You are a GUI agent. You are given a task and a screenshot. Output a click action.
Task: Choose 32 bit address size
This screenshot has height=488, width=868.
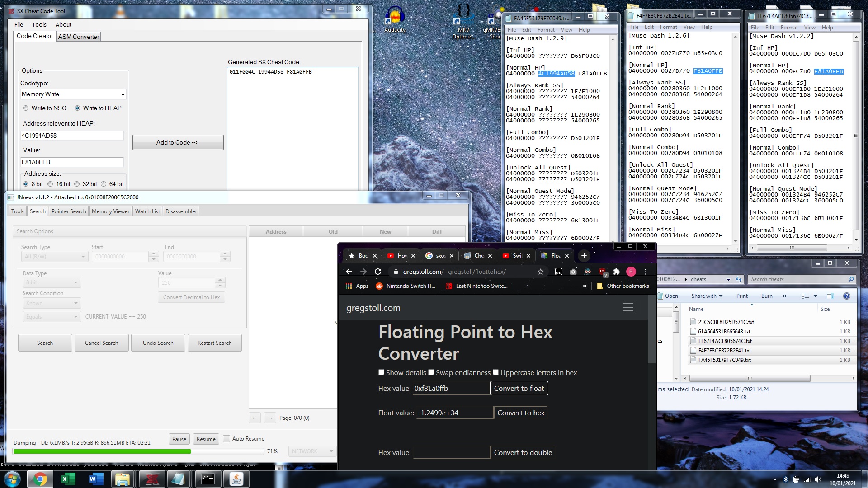[77, 184]
